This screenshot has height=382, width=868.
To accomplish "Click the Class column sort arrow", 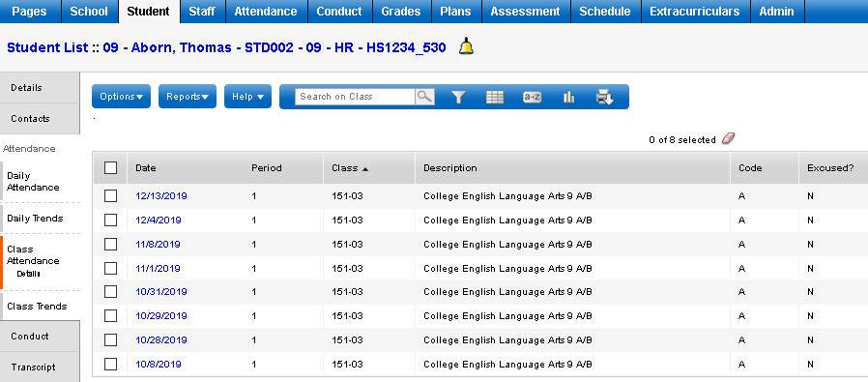I will [365, 168].
